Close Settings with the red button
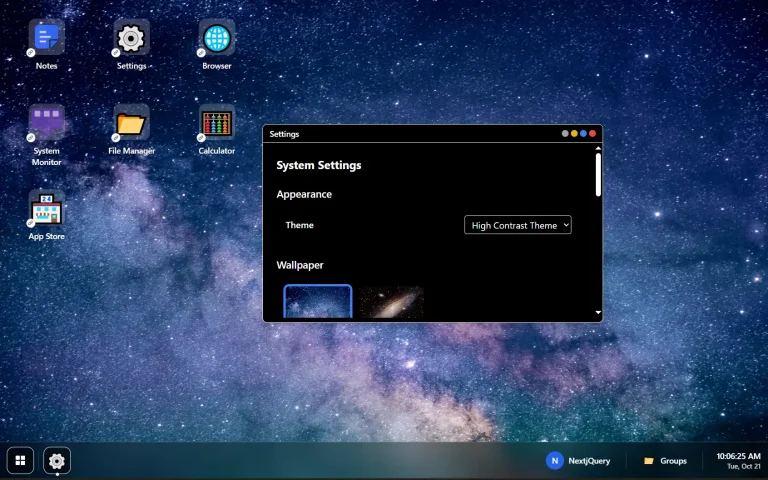Screen dimensions: 768x480 click(x=592, y=133)
